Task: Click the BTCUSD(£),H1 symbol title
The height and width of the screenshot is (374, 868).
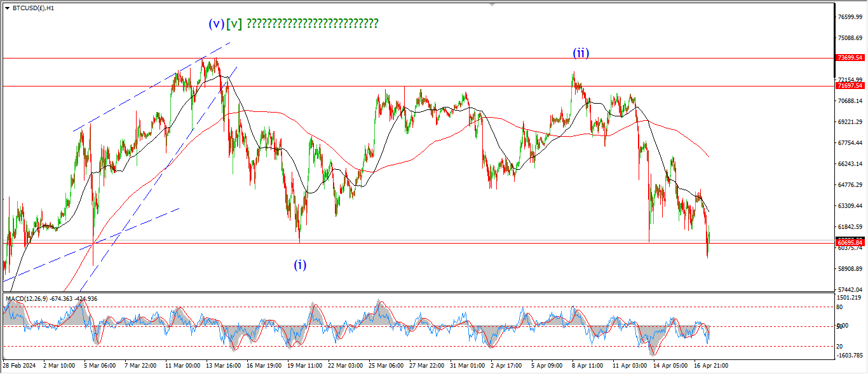Action: (x=33, y=8)
